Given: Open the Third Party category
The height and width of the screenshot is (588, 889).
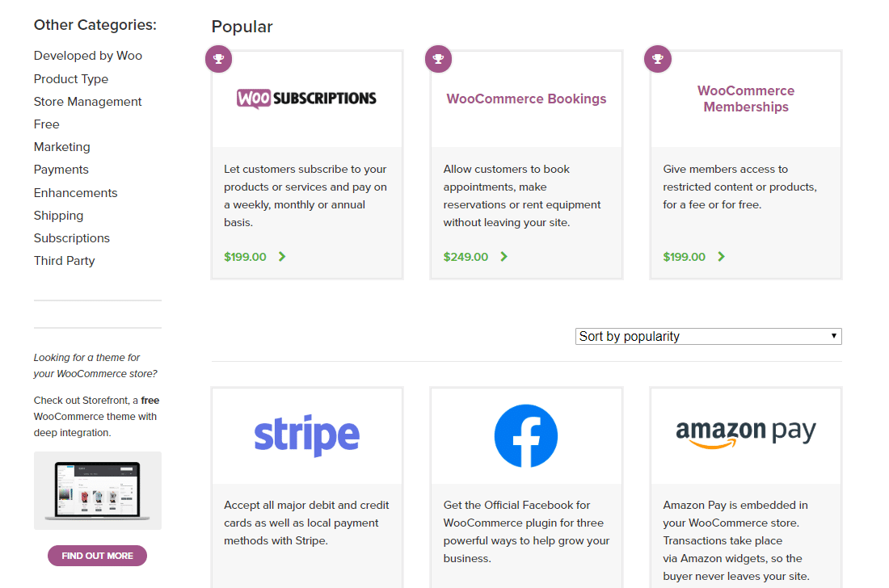Looking at the screenshot, I should [64, 261].
